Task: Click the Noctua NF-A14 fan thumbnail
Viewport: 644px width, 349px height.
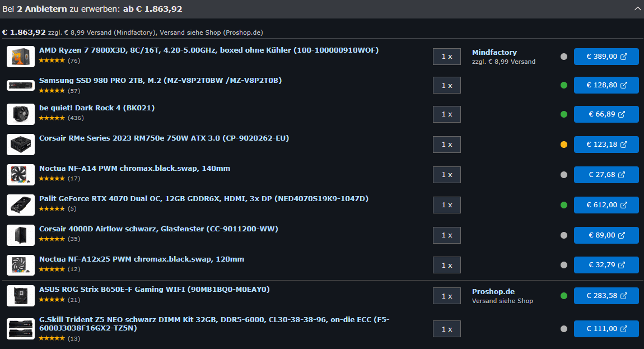Action: [x=21, y=174]
